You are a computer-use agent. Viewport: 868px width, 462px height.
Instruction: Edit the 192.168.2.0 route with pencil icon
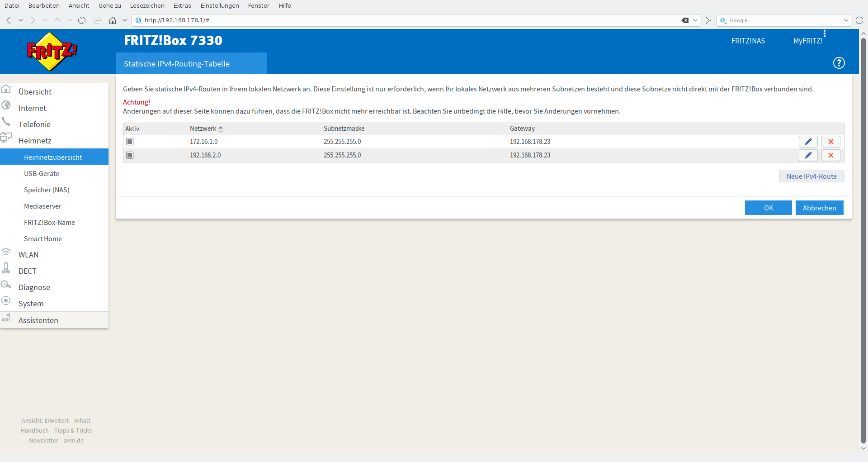tap(808, 155)
